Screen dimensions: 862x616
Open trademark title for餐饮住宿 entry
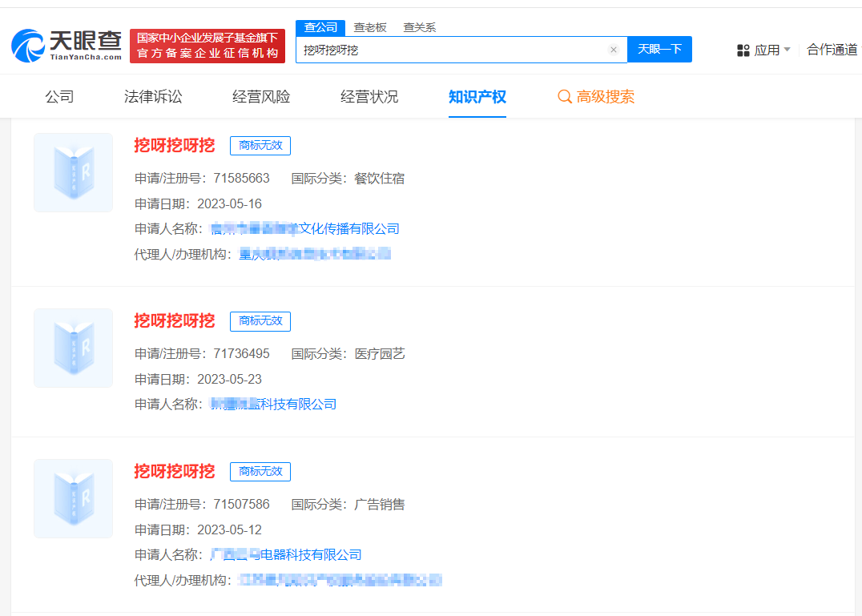point(175,146)
